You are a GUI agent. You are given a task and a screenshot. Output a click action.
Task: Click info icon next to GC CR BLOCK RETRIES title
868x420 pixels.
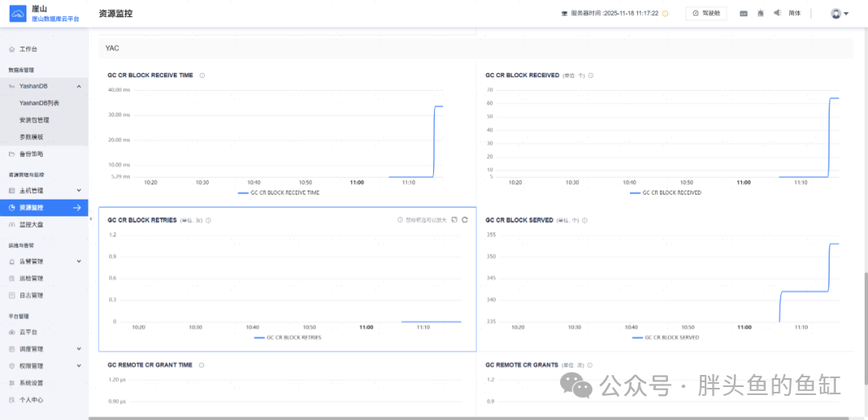tap(208, 220)
